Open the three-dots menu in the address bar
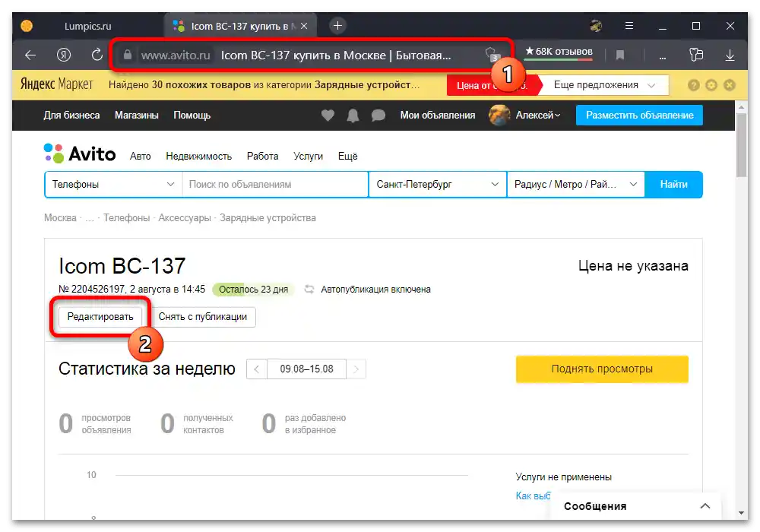The image size is (760, 532). point(662,57)
